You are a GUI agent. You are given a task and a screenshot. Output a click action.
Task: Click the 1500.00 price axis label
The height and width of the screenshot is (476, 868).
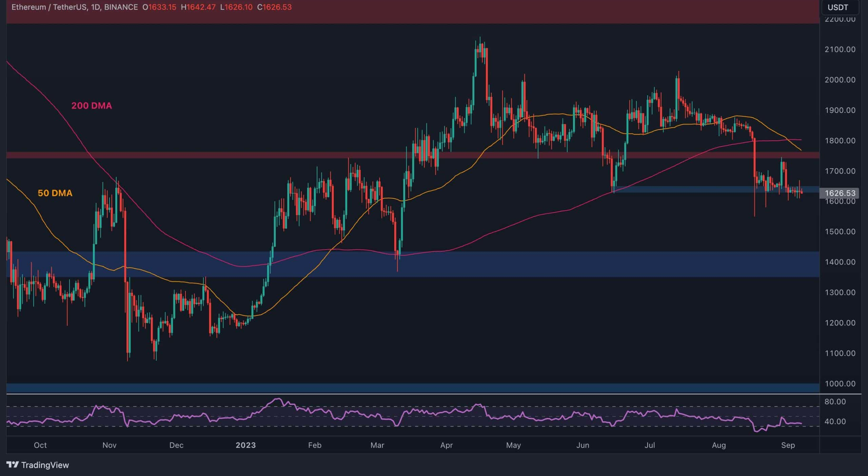tap(840, 232)
